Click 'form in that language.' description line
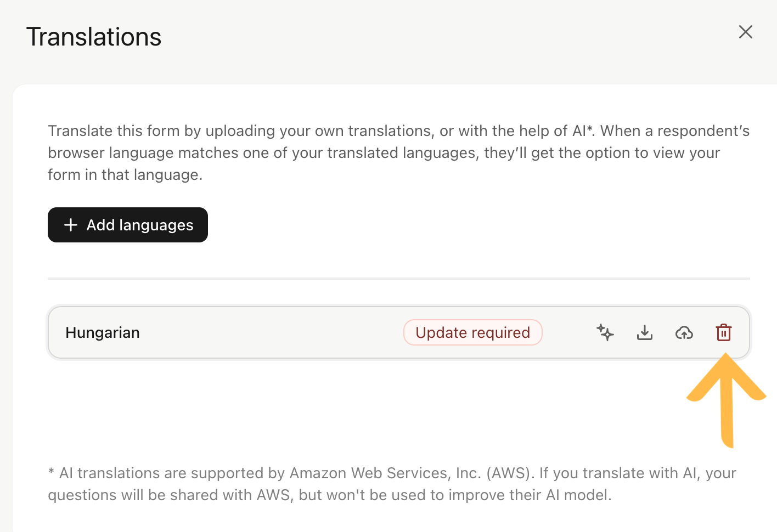Image resolution: width=777 pixels, height=532 pixels. click(125, 174)
